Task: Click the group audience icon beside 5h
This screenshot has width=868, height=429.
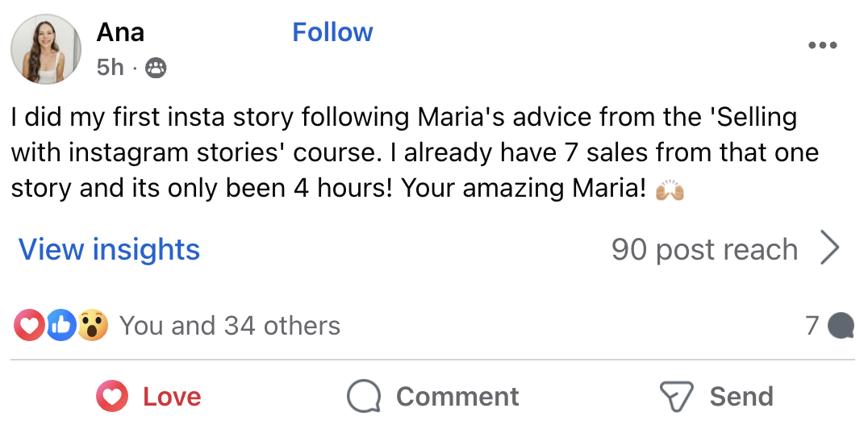Action: tap(156, 69)
